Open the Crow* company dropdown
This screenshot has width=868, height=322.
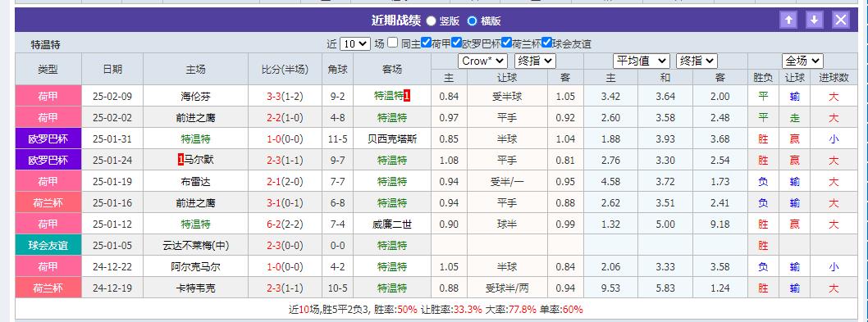pyautogui.click(x=482, y=61)
